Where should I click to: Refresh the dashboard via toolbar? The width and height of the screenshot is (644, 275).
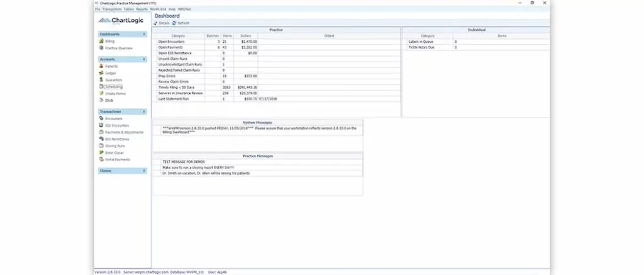[x=180, y=23]
